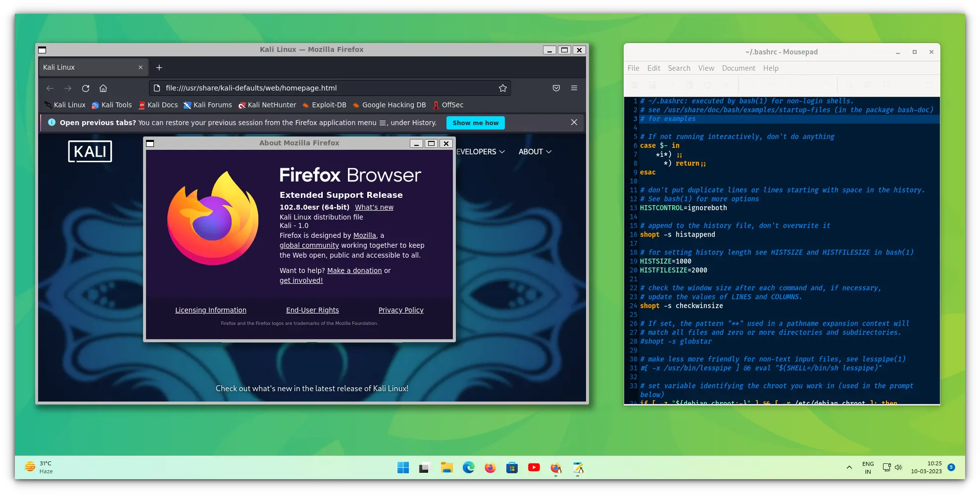Open the Kali NetHunter bookmark

(x=267, y=105)
